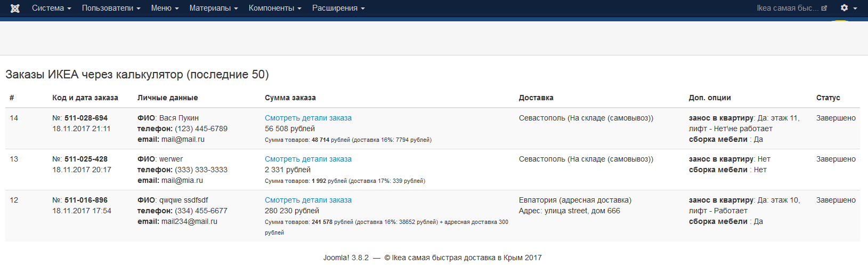868x265 pixels.
Task: Open the Материалы menu
Action: (x=214, y=8)
